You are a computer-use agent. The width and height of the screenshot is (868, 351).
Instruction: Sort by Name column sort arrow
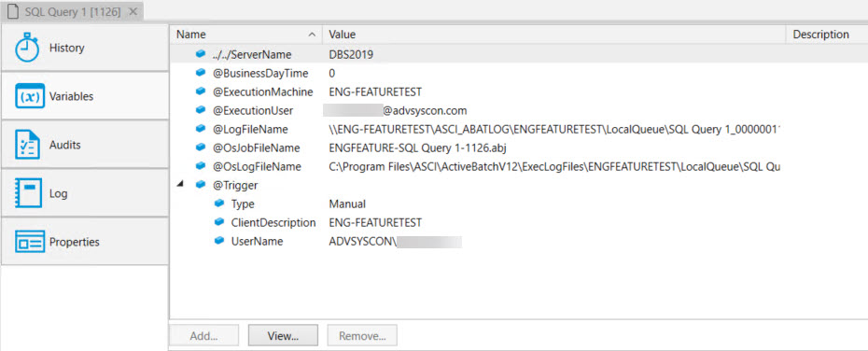[x=313, y=35]
